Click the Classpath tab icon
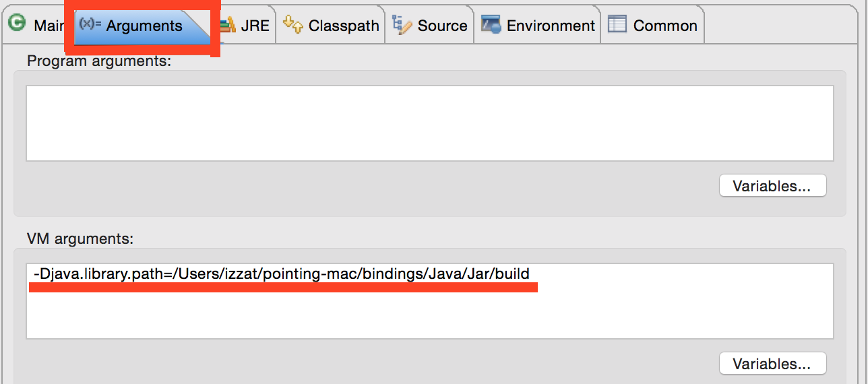This screenshot has height=384, width=868. (293, 24)
